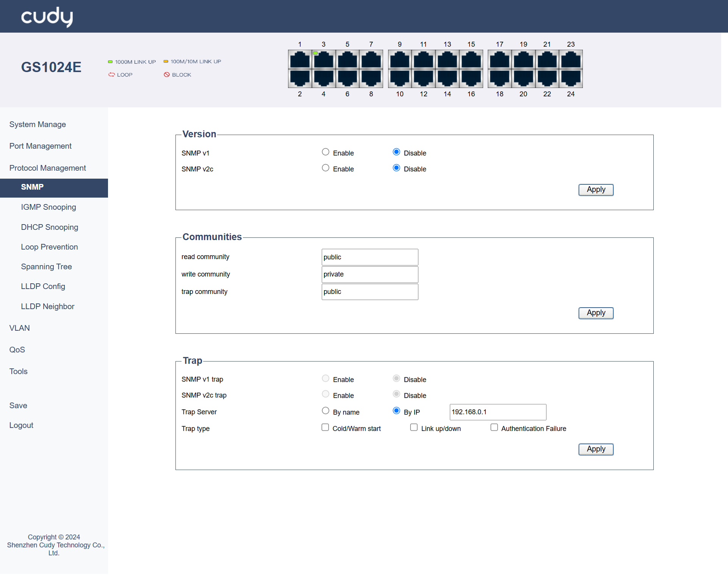The height and width of the screenshot is (575, 728).
Task: Enable SNMP v1
Action: click(x=326, y=152)
